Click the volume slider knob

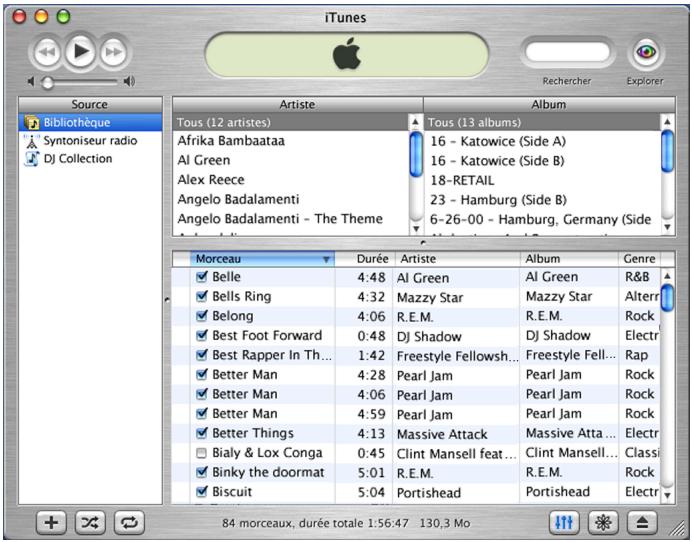[47, 83]
